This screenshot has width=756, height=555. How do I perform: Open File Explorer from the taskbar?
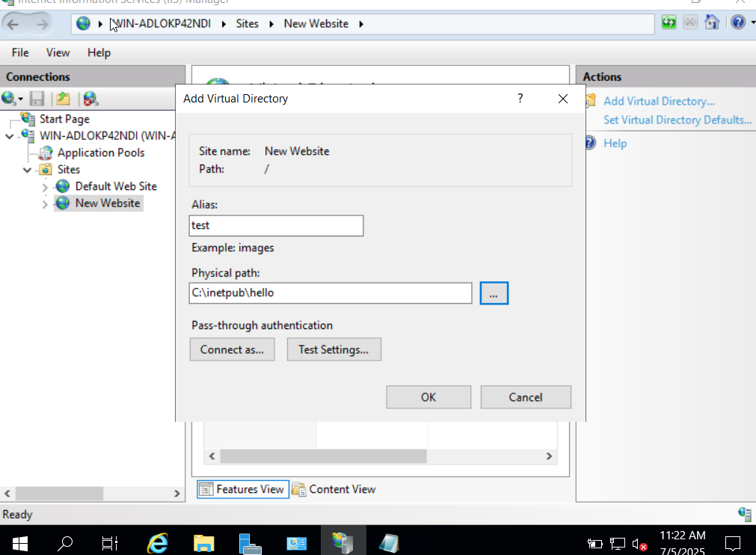click(203, 542)
